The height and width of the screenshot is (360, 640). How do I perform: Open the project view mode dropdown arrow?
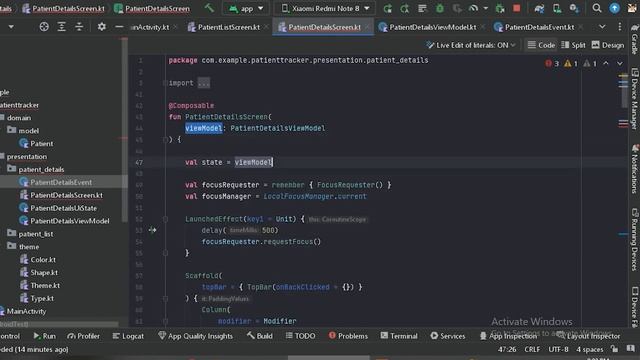tap(11, 27)
